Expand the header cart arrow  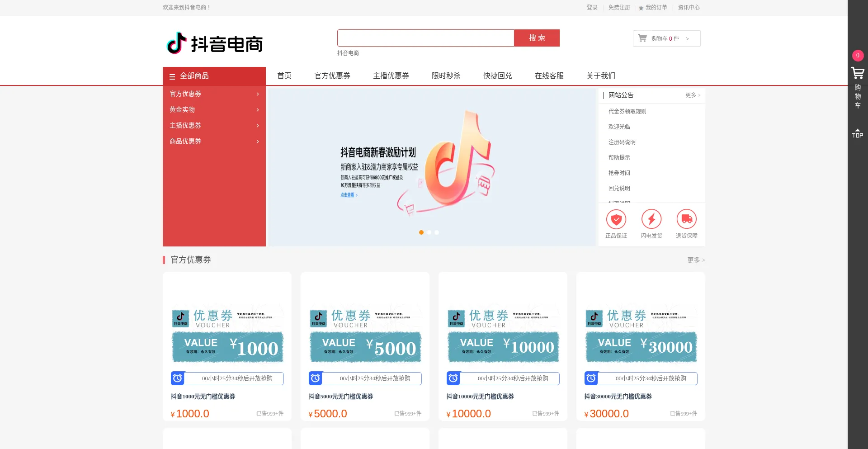tap(687, 39)
